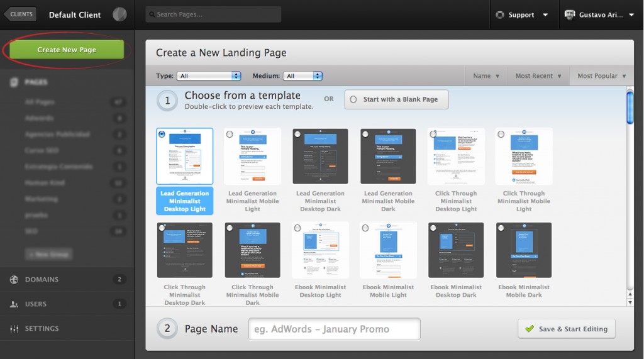The height and width of the screenshot is (359, 644).
Task: Expand the Support menu arrow
Action: pyautogui.click(x=545, y=15)
